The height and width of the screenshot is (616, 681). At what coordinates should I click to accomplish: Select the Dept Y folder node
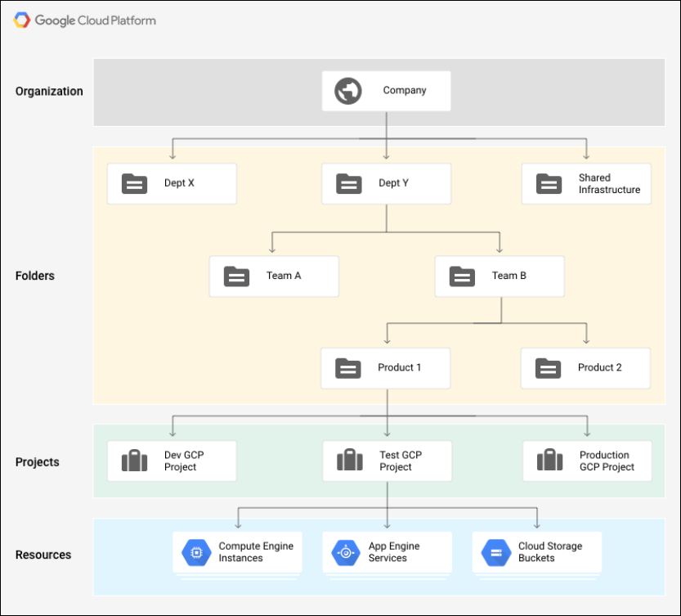point(386,184)
